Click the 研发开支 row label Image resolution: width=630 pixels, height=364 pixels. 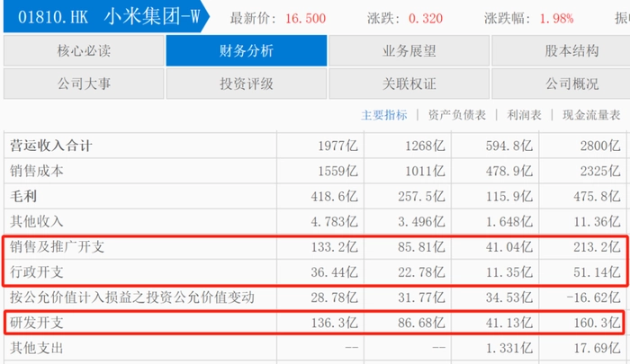pyautogui.click(x=37, y=322)
